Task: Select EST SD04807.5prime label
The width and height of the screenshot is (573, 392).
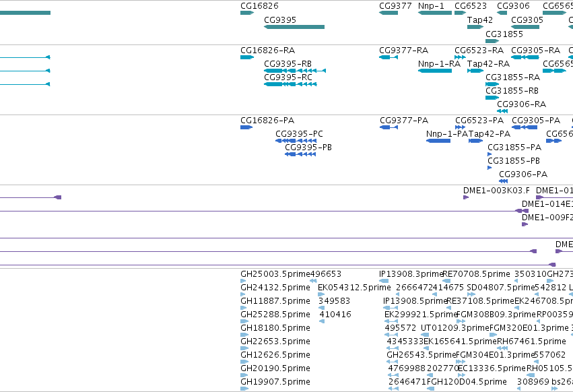Action: point(501,288)
